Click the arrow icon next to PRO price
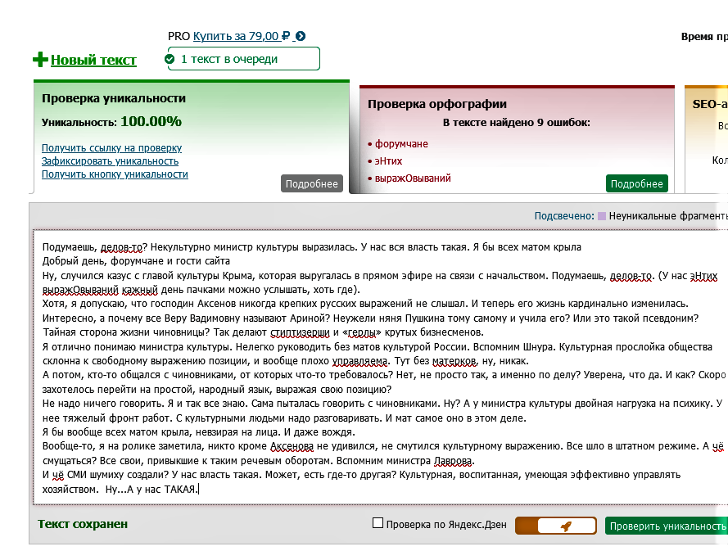The height and width of the screenshot is (560, 728). (301, 36)
